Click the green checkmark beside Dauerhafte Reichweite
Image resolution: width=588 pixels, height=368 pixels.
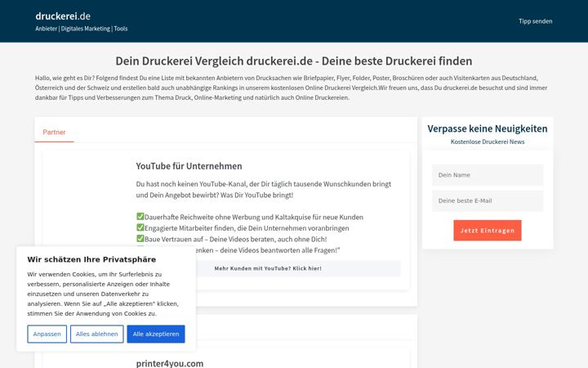click(140, 216)
